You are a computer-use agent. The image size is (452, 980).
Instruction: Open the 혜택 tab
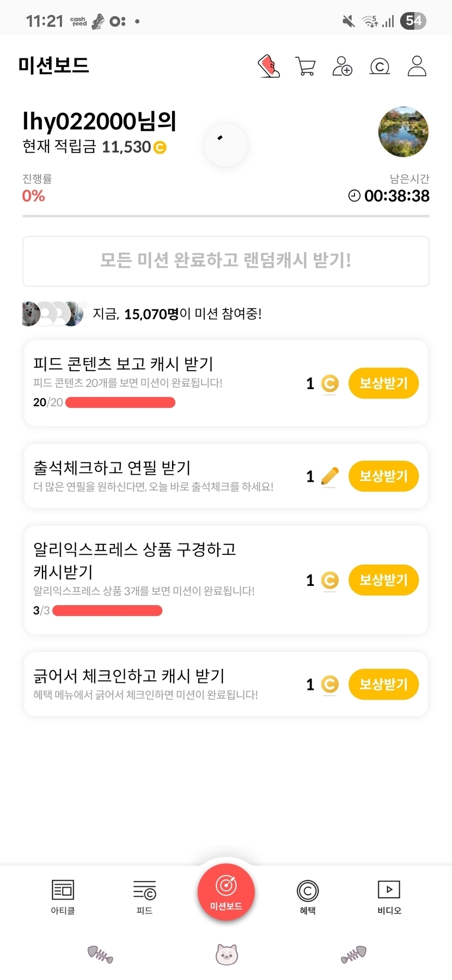[x=308, y=897]
